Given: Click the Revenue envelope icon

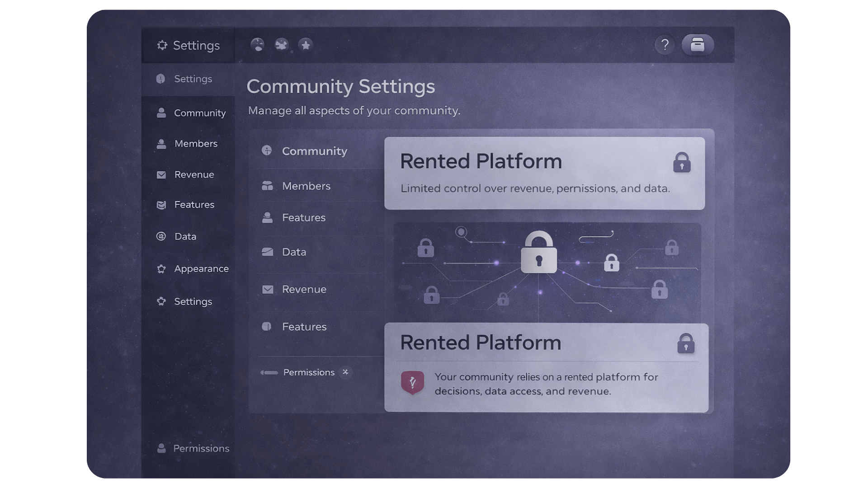Looking at the screenshot, I should tap(161, 174).
